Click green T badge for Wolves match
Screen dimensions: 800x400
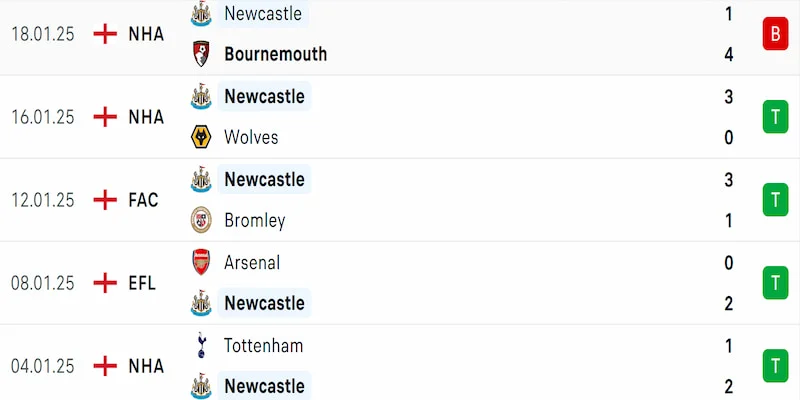pos(774,117)
